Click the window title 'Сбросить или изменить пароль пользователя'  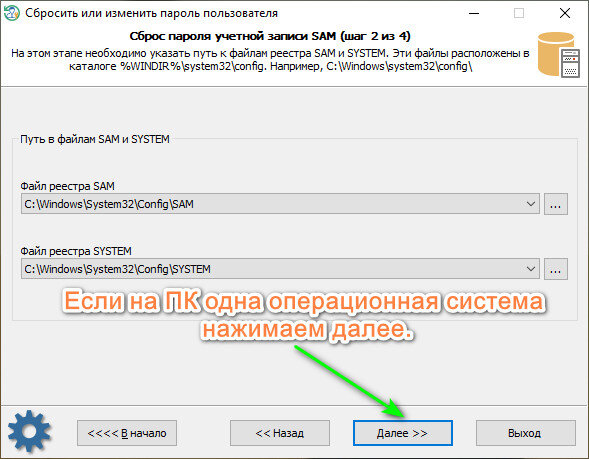coord(151,13)
